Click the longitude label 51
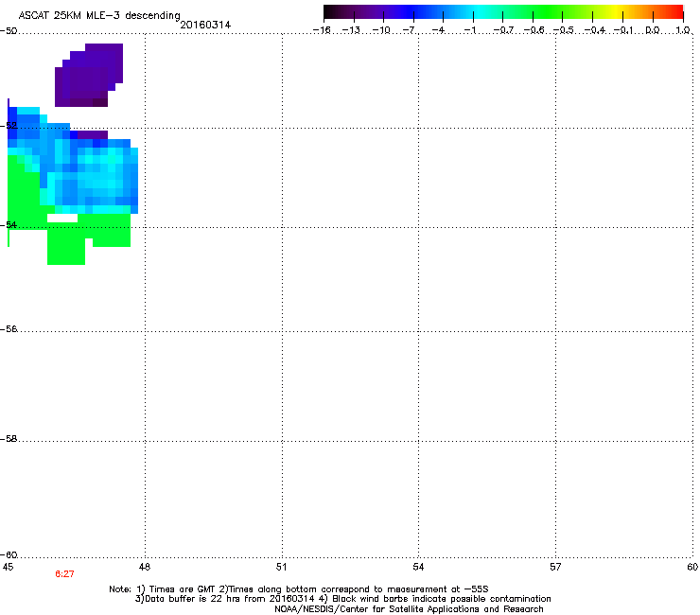 click(281, 567)
